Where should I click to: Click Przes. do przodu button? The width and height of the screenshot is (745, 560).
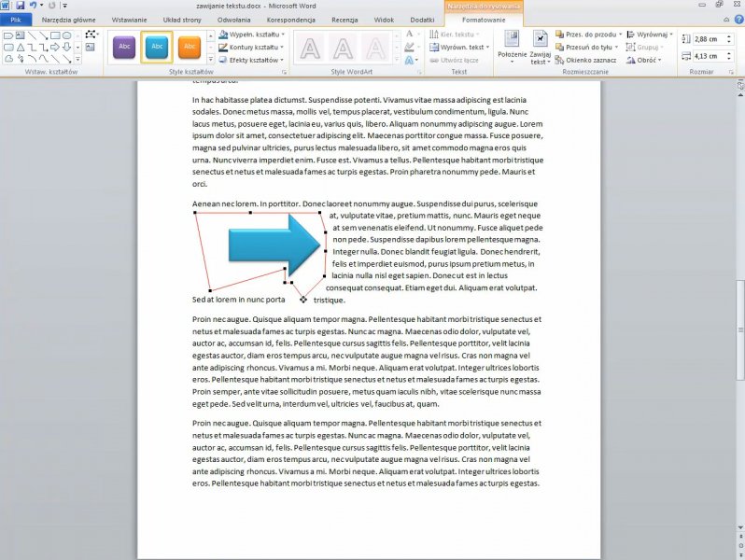(x=586, y=34)
